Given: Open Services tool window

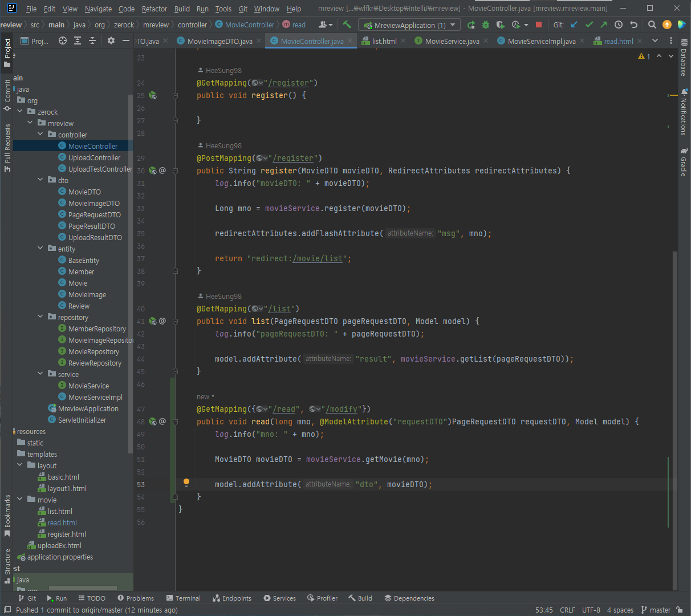Looking at the screenshot, I should 279,598.
